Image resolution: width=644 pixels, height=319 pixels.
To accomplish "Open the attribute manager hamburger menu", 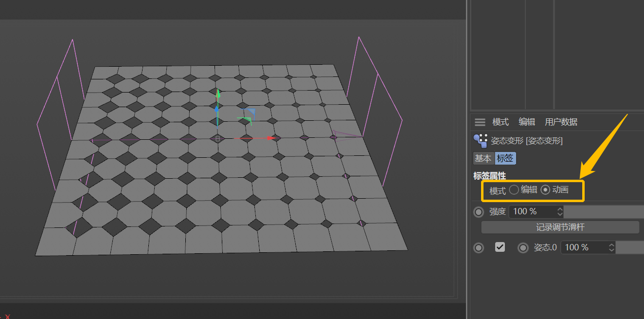I will pos(480,122).
